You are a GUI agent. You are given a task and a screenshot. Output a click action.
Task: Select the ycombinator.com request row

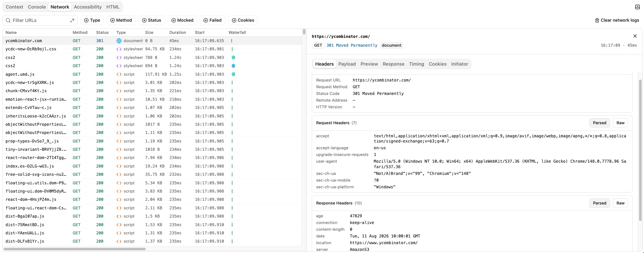pyautogui.click(x=152, y=41)
